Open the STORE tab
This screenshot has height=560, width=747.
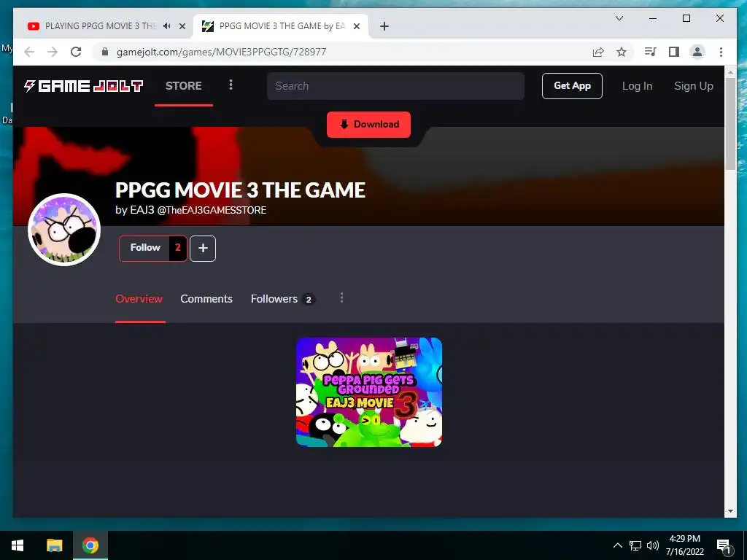(x=183, y=86)
